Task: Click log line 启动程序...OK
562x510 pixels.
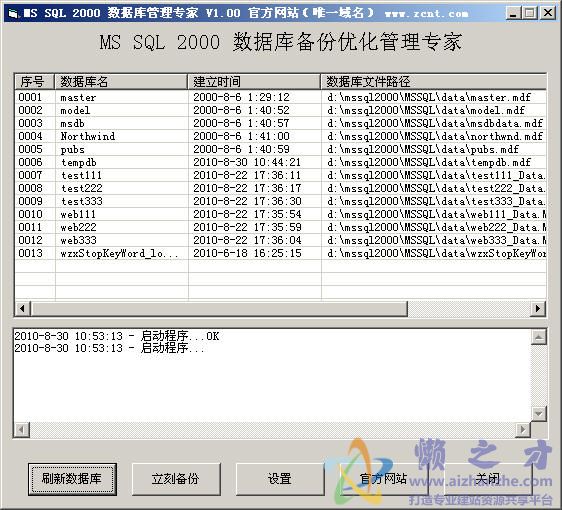Action: pyautogui.click(x=117, y=336)
